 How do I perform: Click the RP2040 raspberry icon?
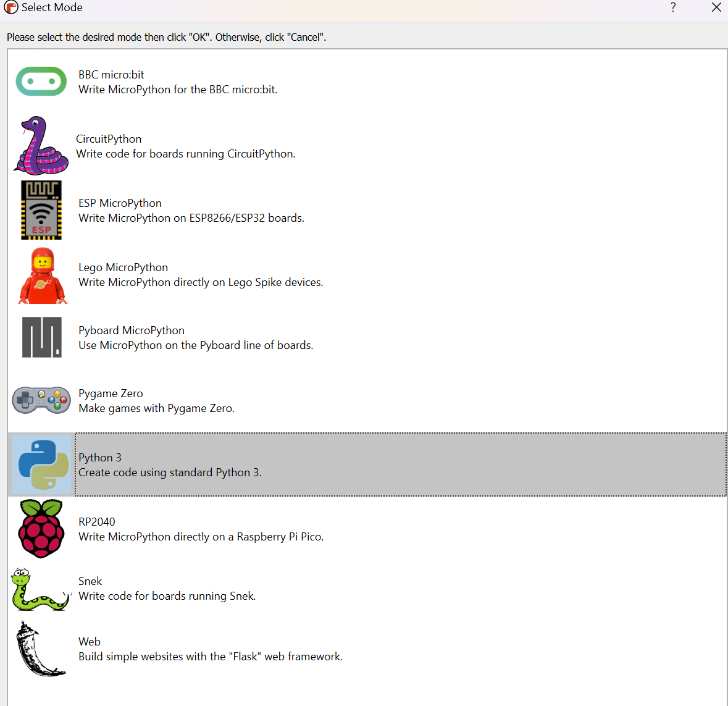tap(41, 529)
